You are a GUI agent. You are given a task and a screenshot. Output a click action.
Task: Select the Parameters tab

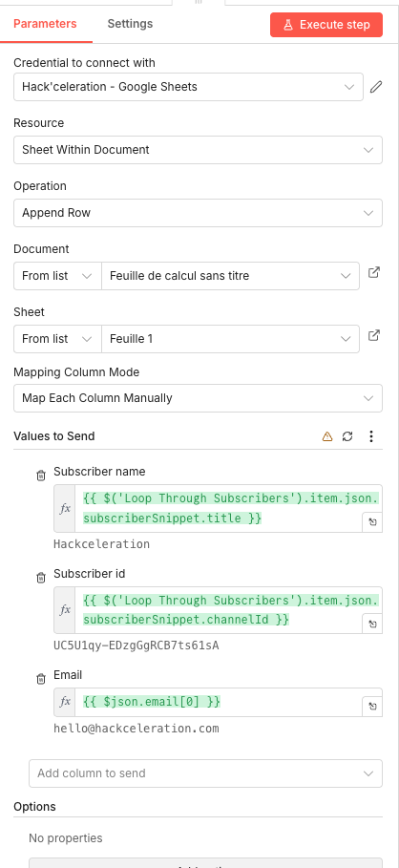[45, 24]
